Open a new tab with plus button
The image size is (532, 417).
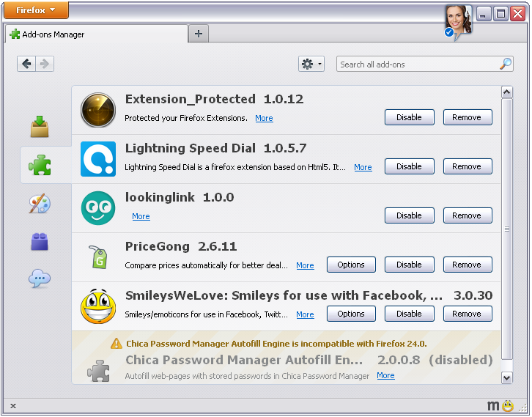199,34
